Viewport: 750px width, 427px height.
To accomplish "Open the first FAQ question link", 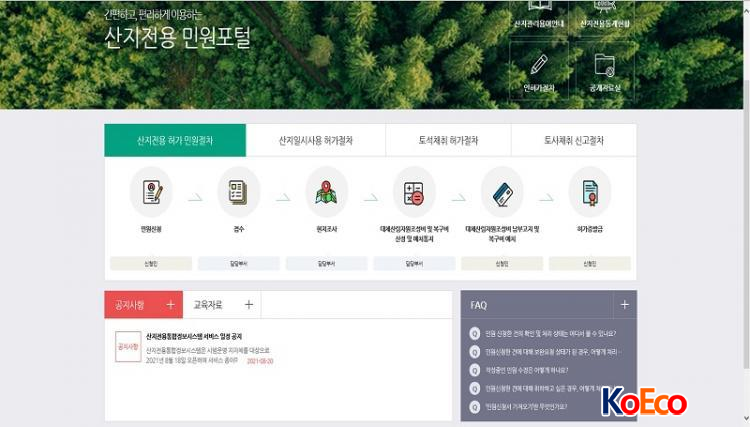I will pos(550,334).
